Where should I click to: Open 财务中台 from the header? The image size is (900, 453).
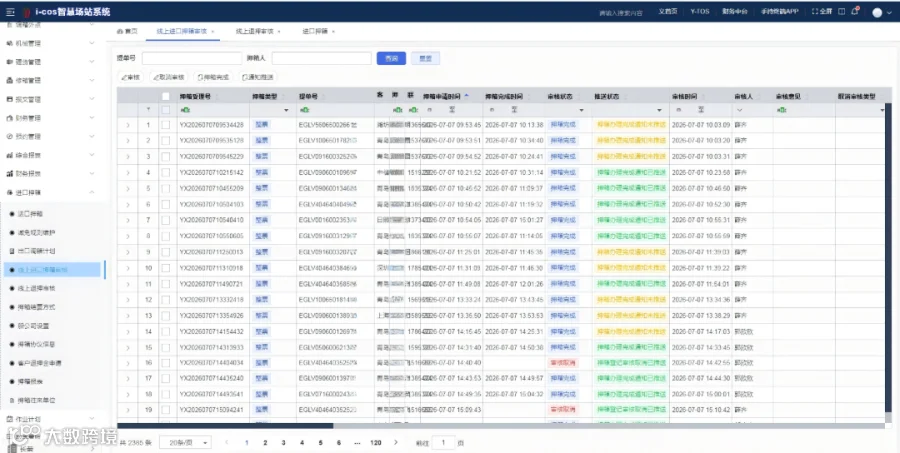point(735,11)
